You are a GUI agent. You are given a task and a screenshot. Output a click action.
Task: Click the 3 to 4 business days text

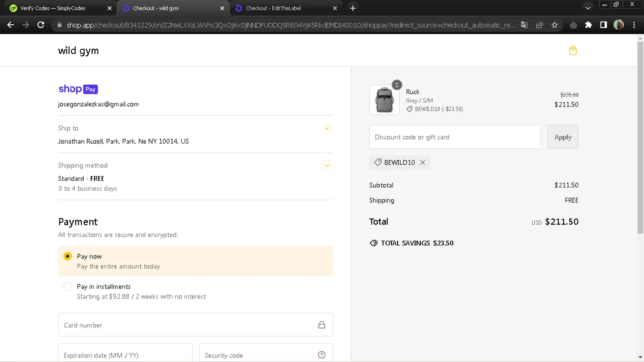click(88, 189)
